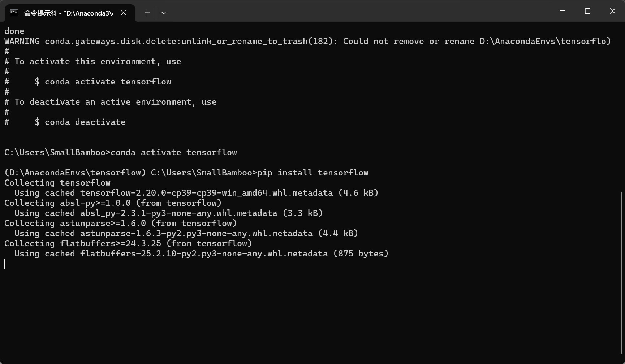Click the scrollbar track above the thumb
Screen dimensions: 625x364
[622, 108]
